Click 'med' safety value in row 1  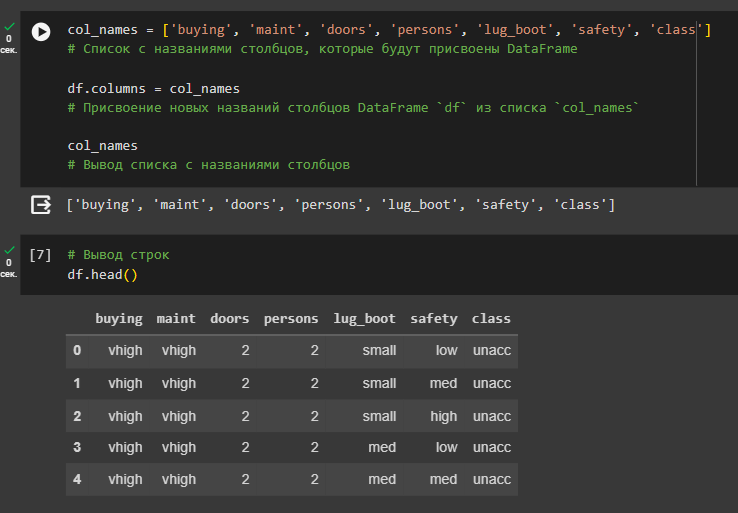point(443,383)
